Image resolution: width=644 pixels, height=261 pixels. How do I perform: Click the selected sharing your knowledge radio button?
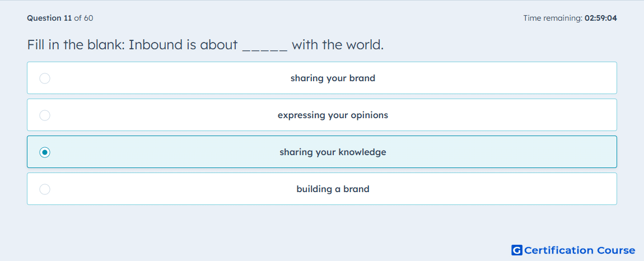click(45, 152)
